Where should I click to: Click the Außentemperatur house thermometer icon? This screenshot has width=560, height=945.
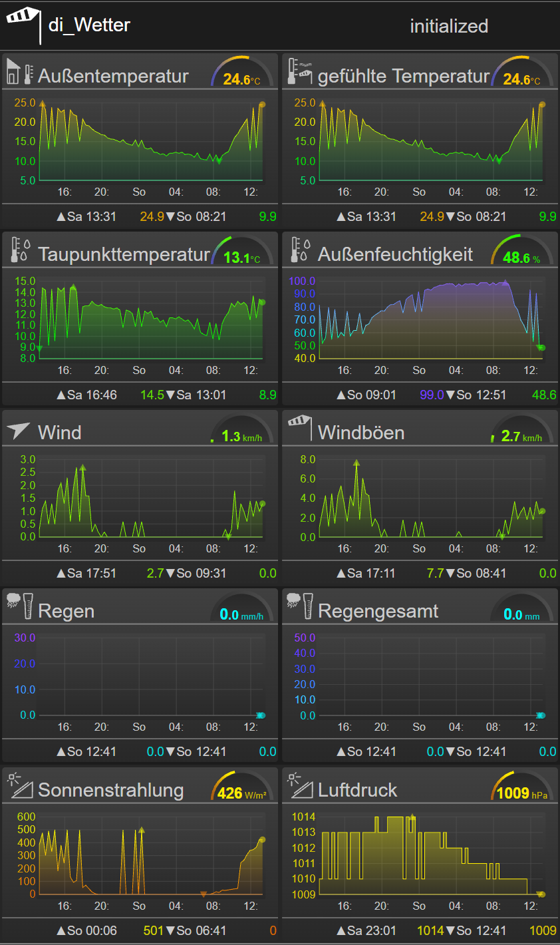coord(19,71)
